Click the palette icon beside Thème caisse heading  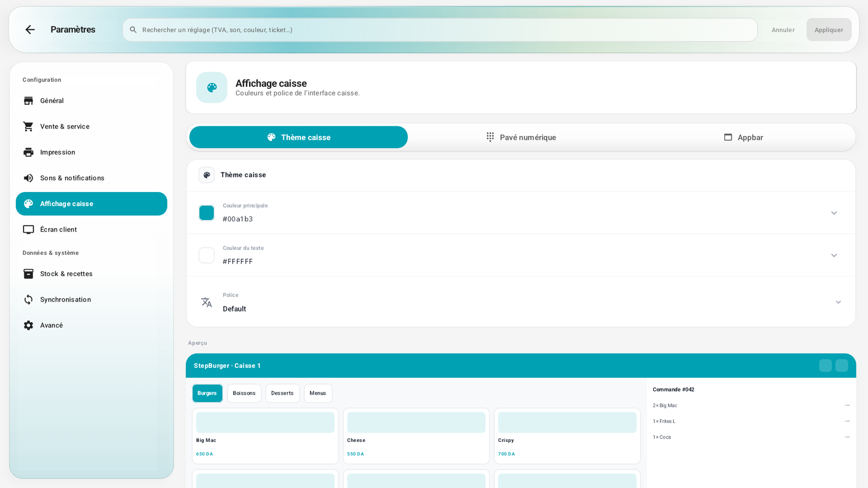coord(207,175)
